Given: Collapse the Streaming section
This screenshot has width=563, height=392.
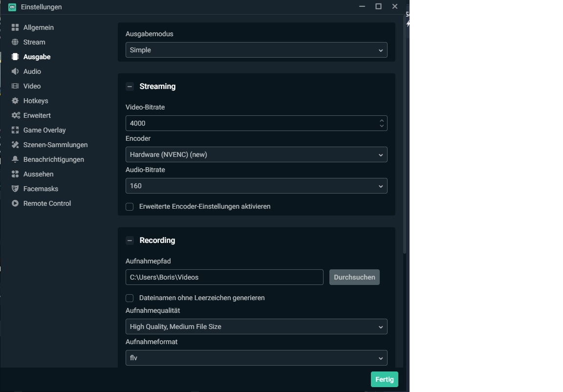Looking at the screenshot, I should [x=130, y=87].
